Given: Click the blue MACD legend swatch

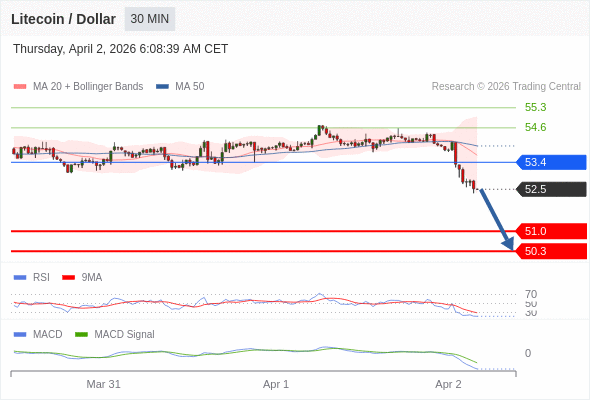Looking at the screenshot, I should pos(20,335).
